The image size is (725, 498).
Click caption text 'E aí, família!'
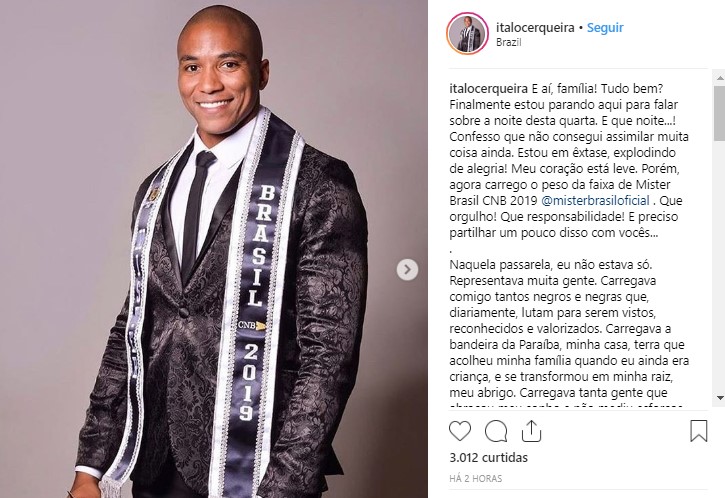coord(563,88)
